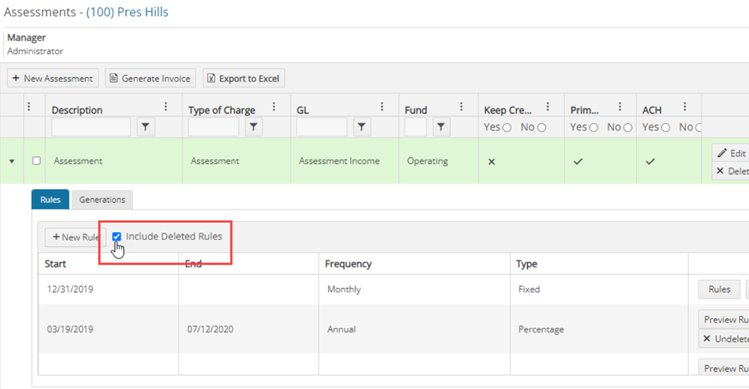Open the (100) Pres Hills link
The image size is (749, 389).
click(127, 12)
